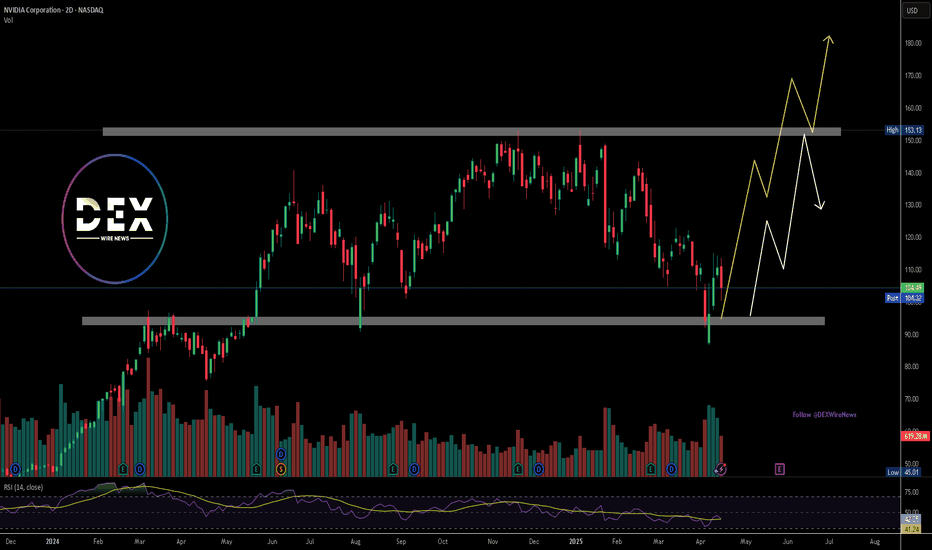Click the 70.00 price axis tick
Viewport: 932px width, 550px height.
tap(912, 399)
